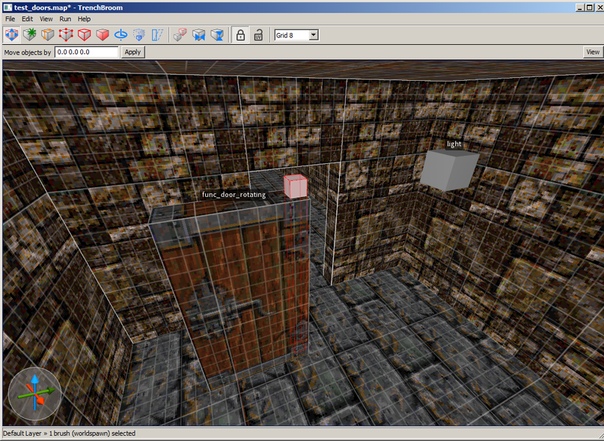
Task: Click the func_door_rotating label
Action: coord(234,195)
